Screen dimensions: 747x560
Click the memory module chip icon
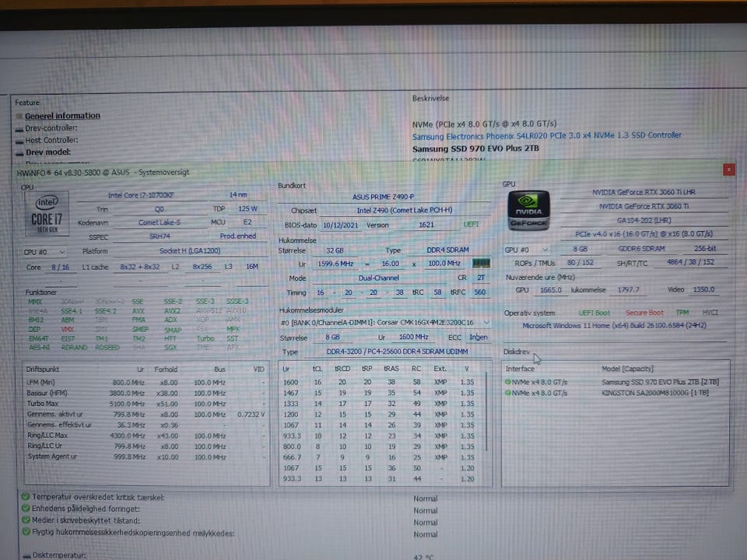pos(481,263)
